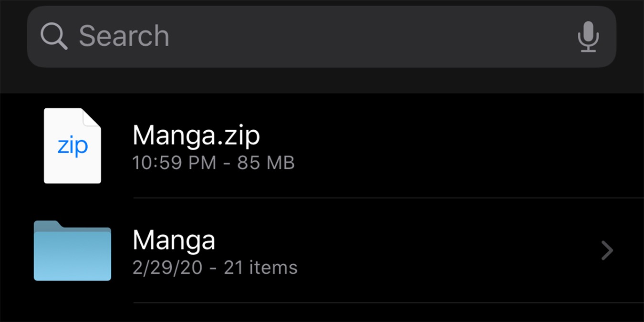644x322 pixels.
Task: Tap the 10:59 PM - 85 MB subtitle
Action: coord(213,163)
